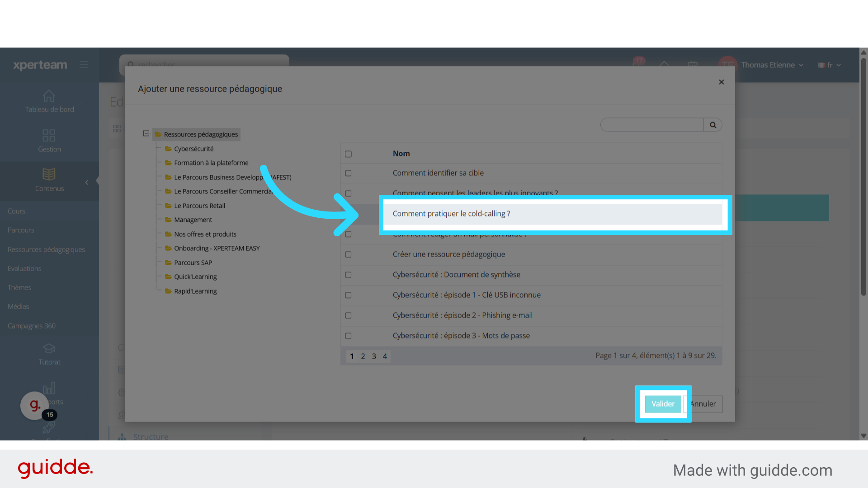868x488 pixels.
Task: Go to page 2 of results
Action: (363, 357)
